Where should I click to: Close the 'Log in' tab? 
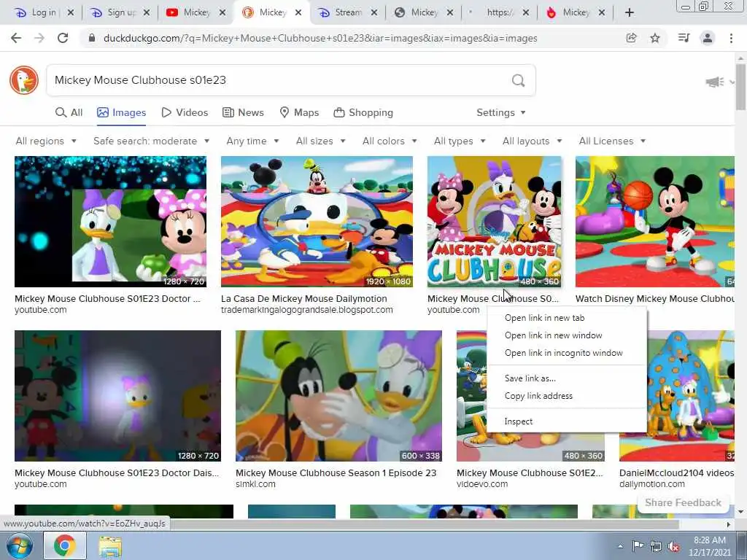tap(71, 12)
